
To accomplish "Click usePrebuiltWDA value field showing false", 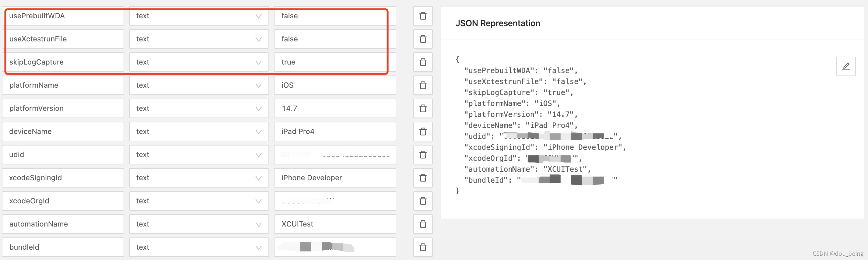I will tap(335, 16).
